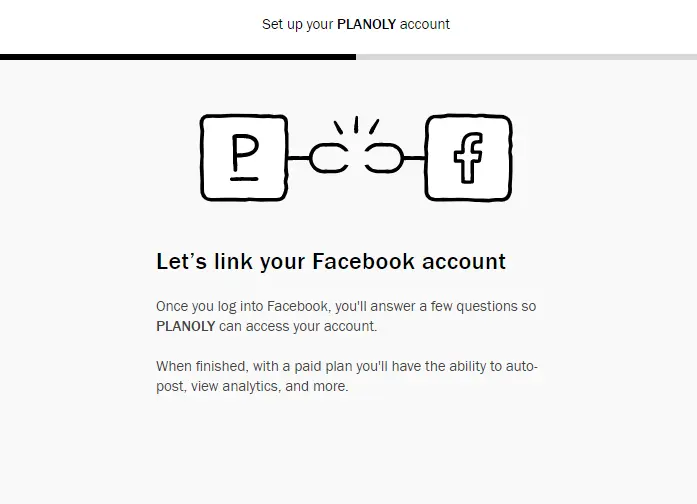
Task: Select the "Let's link your Facebook account" heading
Action: [x=331, y=262]
